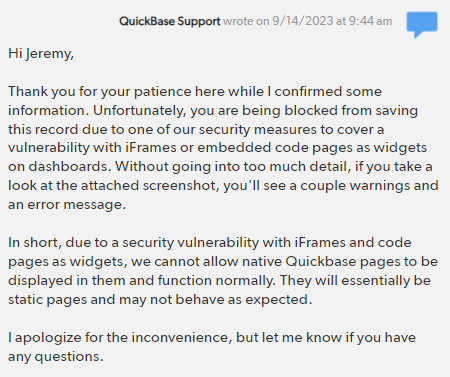Click the word 'Unfortunately' in first paragraph

pyautogui.click(x=138, y=110)
